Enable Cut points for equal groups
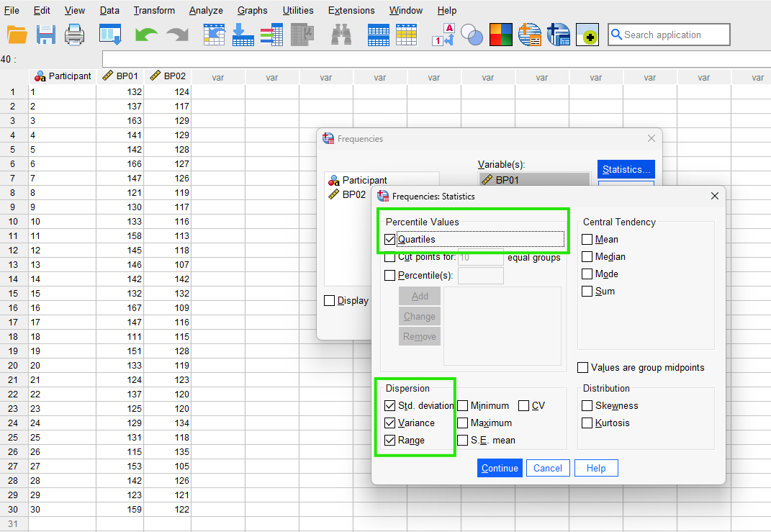771x532 pixels. pyautogui.click(x=390, y=258)
